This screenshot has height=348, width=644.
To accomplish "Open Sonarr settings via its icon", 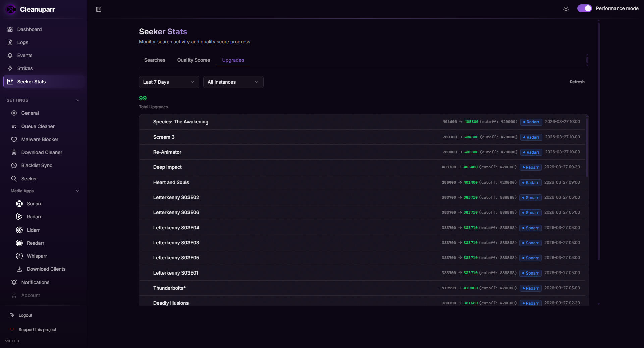I will point(19,204).
